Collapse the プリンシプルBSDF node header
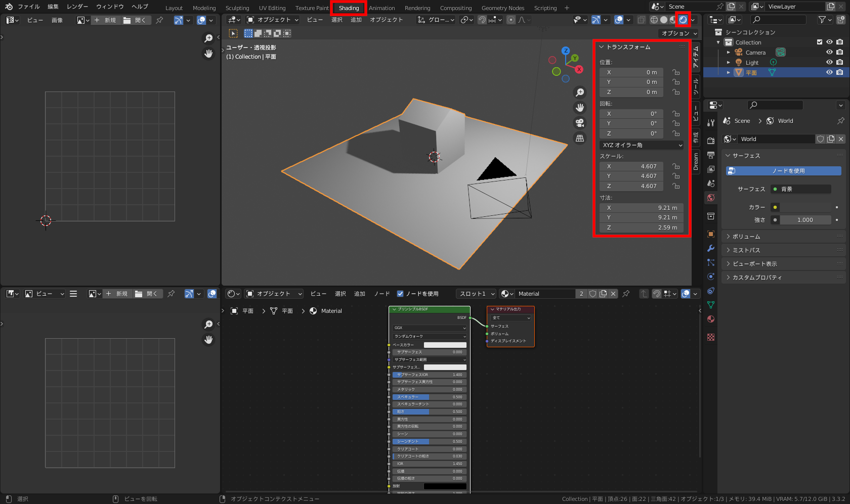 [395, 309]
